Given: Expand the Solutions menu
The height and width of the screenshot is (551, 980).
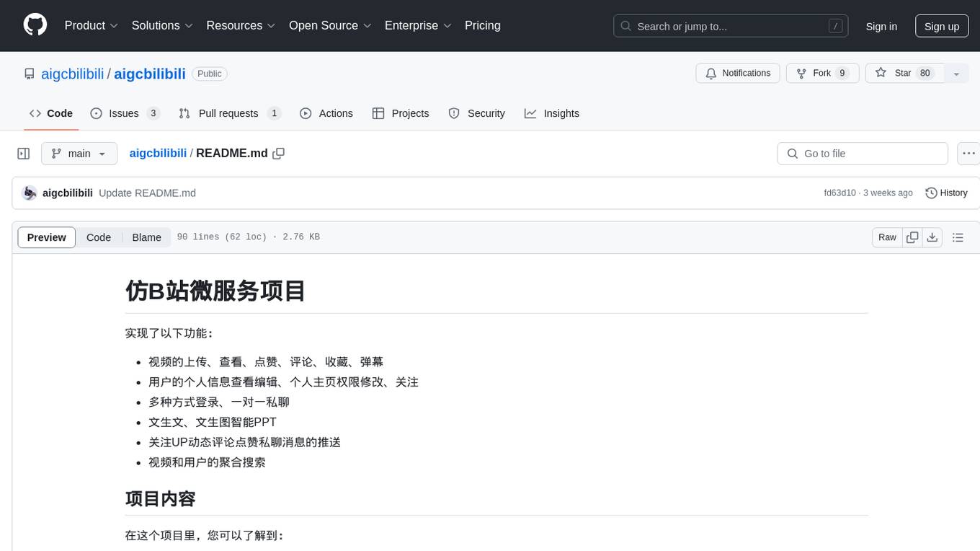Looking at the screenshot, I should tap(162, 25).
